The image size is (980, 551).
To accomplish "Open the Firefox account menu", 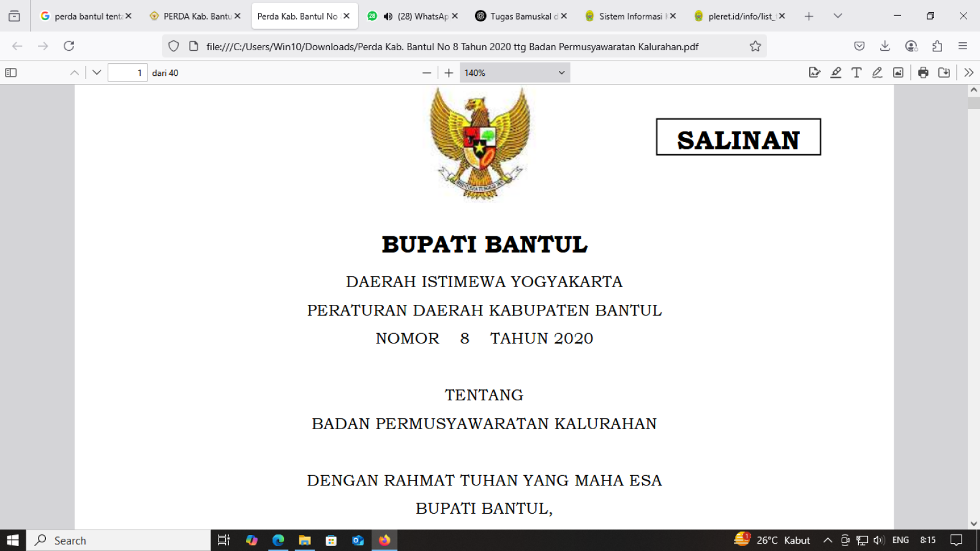I will tap(911, 46).
